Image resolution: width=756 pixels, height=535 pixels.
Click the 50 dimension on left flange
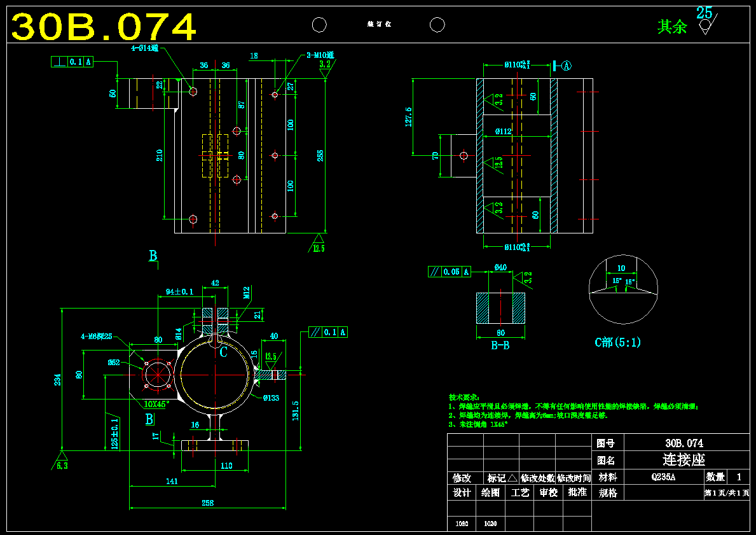click(113, 93)
